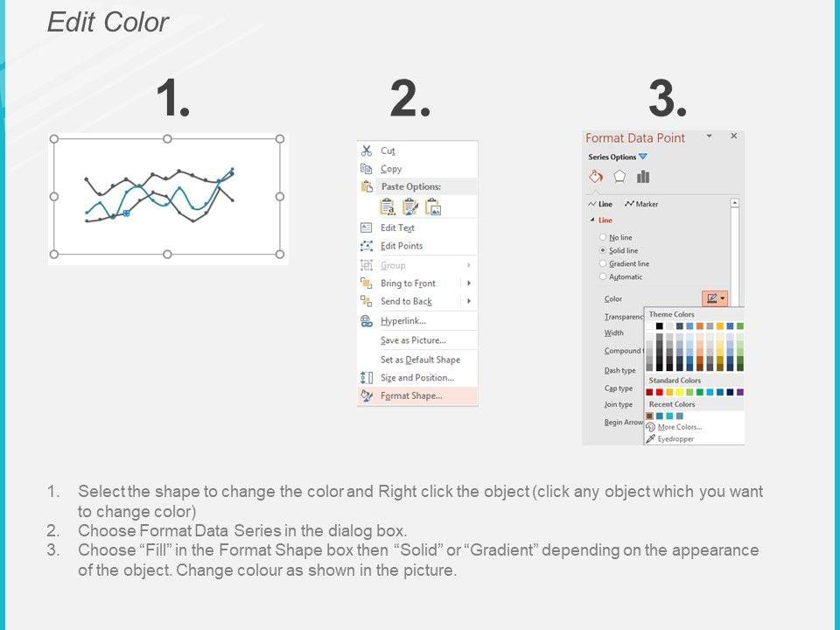840x630 pixels.
Task: Open More Colors dialog
Action: pyautogui.click(x=678, y=427)
